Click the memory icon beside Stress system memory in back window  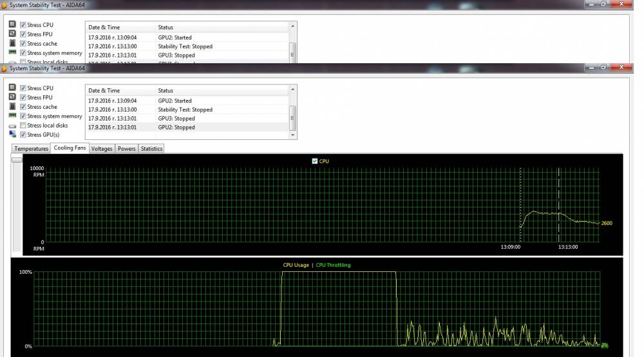point(12,53)
